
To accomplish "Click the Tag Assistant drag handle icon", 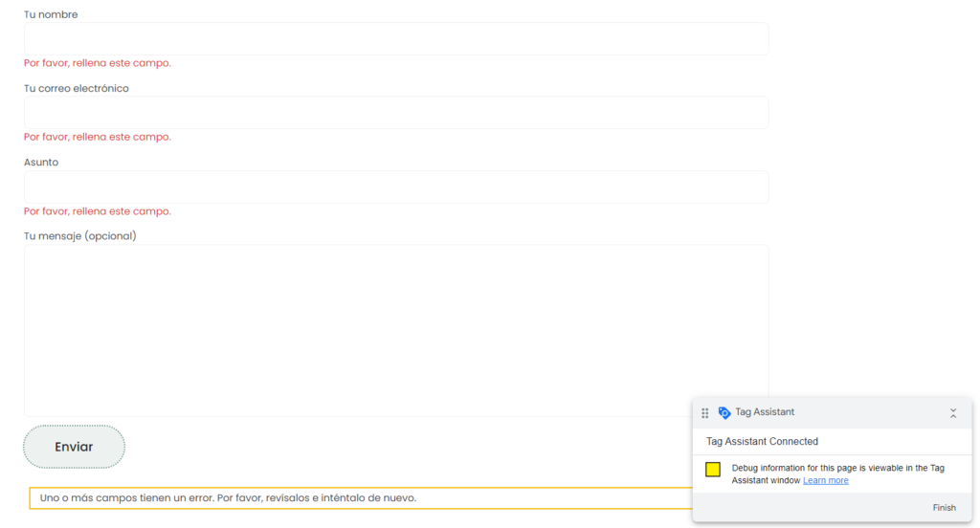I will [x=705, y=413].
